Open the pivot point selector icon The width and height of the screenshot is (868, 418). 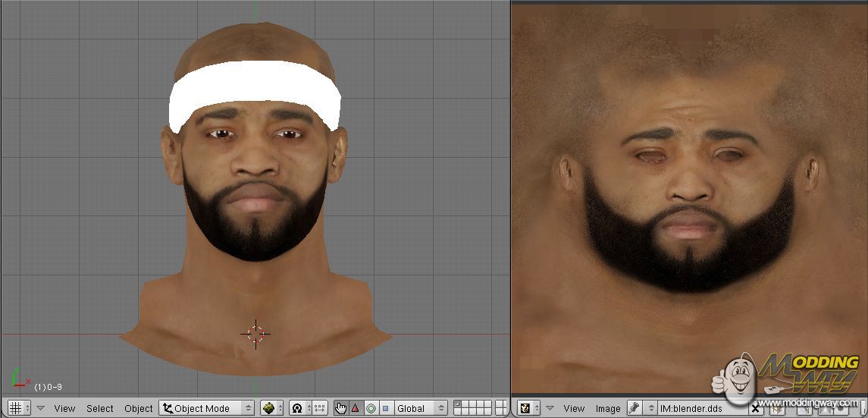pos(297,408)
